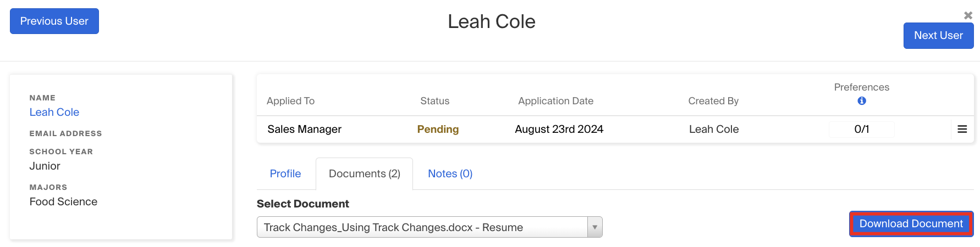Click the Created By column header
Viewport: 980px width, 247px height.
[713, 101]
